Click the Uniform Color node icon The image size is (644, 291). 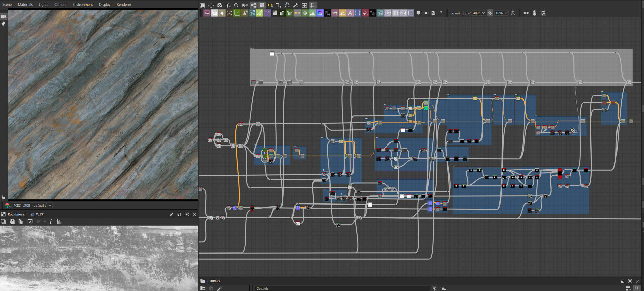[365, 13]
